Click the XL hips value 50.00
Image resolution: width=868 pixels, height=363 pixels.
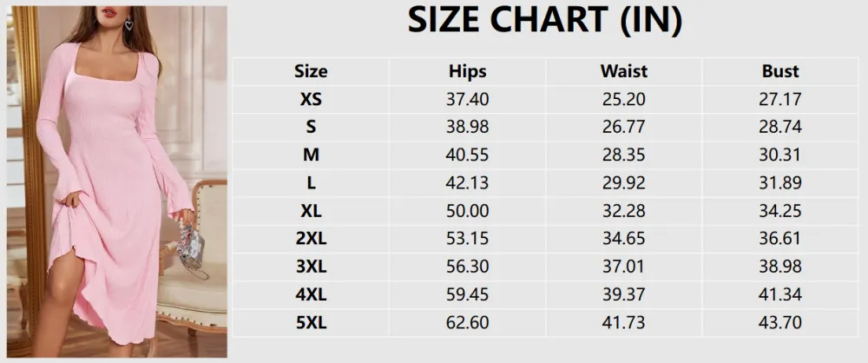[468, 211]
